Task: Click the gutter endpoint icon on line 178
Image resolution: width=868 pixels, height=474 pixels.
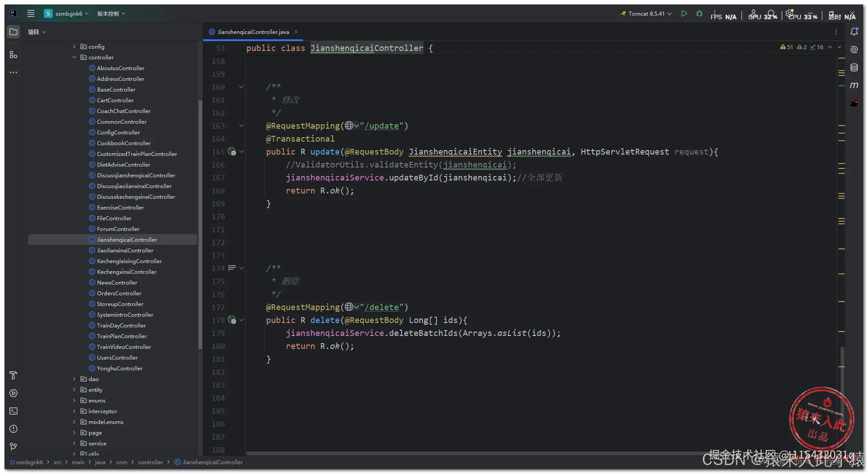Action: click(x=232, y=320)
